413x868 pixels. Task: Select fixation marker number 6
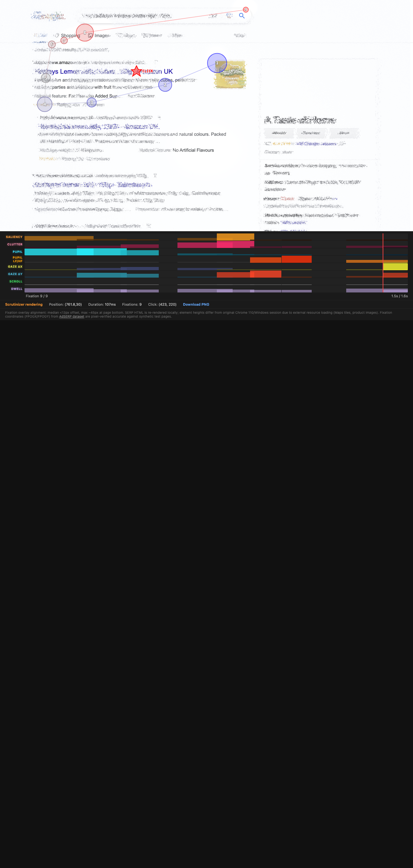click(52, 44)
